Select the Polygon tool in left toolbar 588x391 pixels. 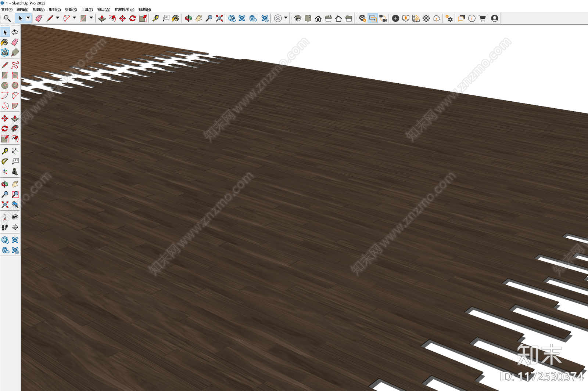pyautogui.click(x=15, y=85)
